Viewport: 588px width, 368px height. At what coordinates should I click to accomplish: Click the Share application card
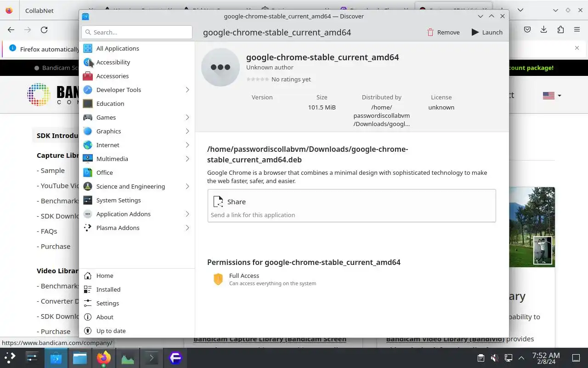[x=351, y=206]
